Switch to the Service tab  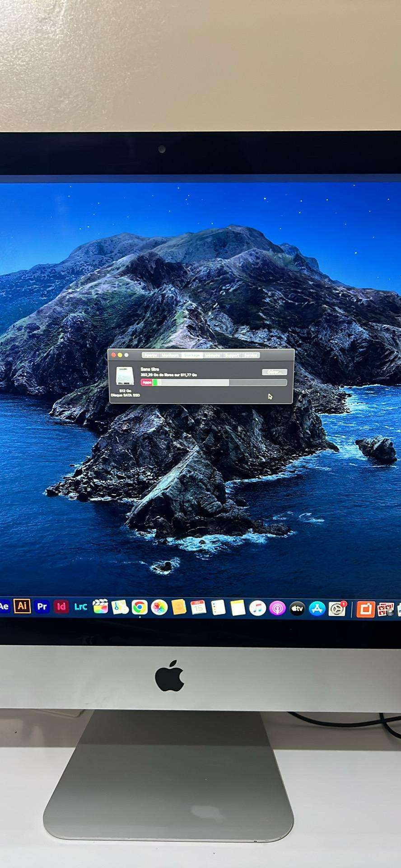[x=251, y=355]
